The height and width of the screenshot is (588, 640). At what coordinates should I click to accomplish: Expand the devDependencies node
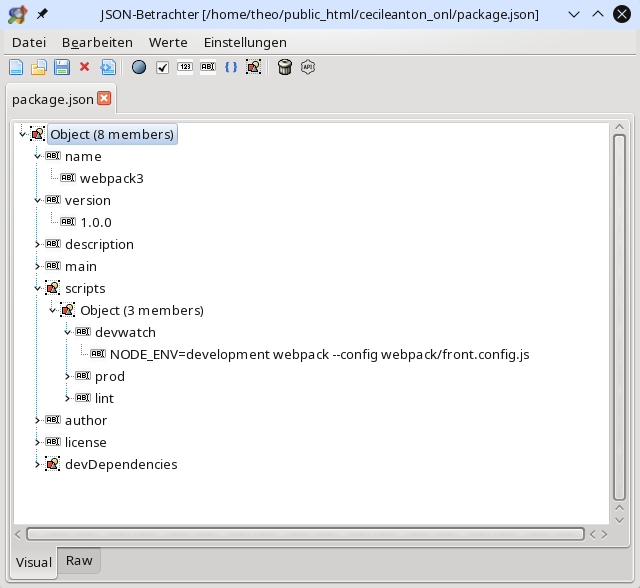click(38, 464)
